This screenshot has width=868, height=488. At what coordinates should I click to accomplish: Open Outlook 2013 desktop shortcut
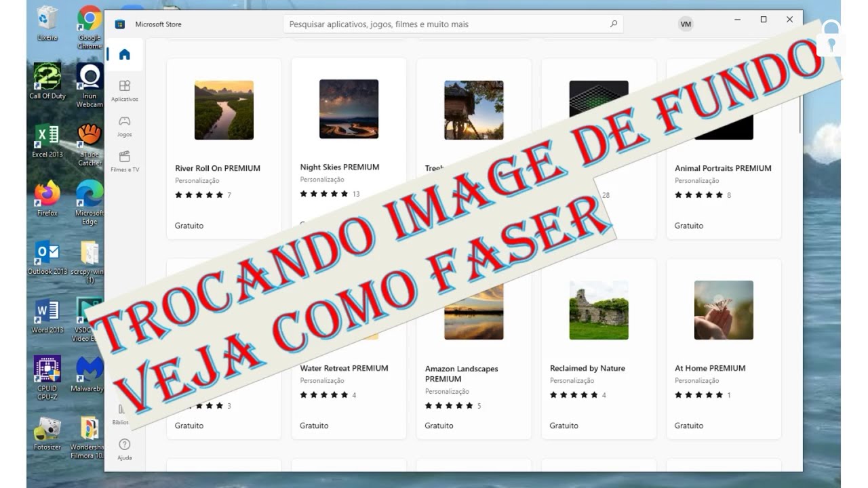pyautogui.click(x=47, y=258)
